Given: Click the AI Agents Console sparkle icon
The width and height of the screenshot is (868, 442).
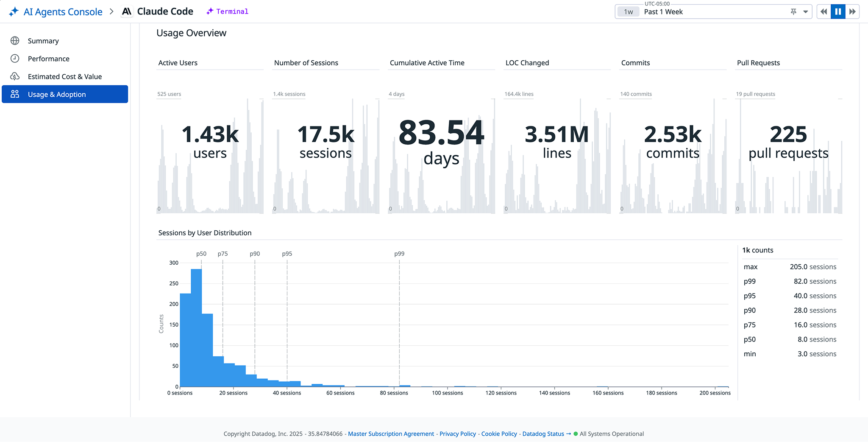Looking at the screenshot, I should pos(14,11).
